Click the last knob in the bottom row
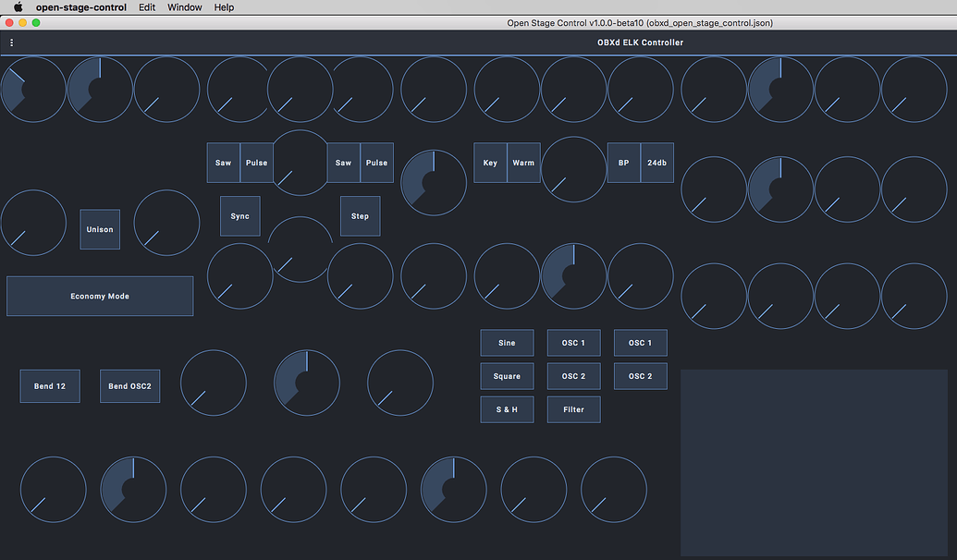The image size is (957, 560). (614, 489)
